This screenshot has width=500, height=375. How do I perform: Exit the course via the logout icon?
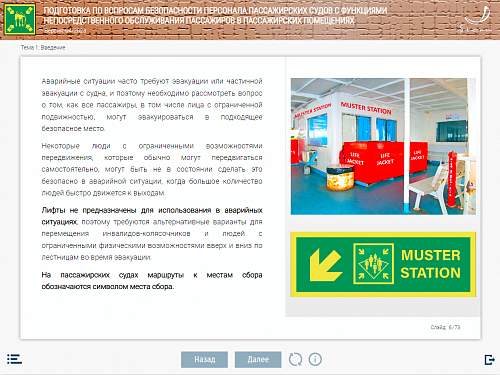(489, 360)
